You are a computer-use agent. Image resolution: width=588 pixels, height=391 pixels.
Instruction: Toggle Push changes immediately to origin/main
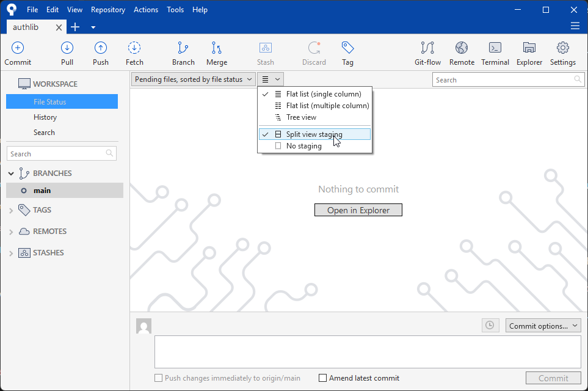coord(159,378)
